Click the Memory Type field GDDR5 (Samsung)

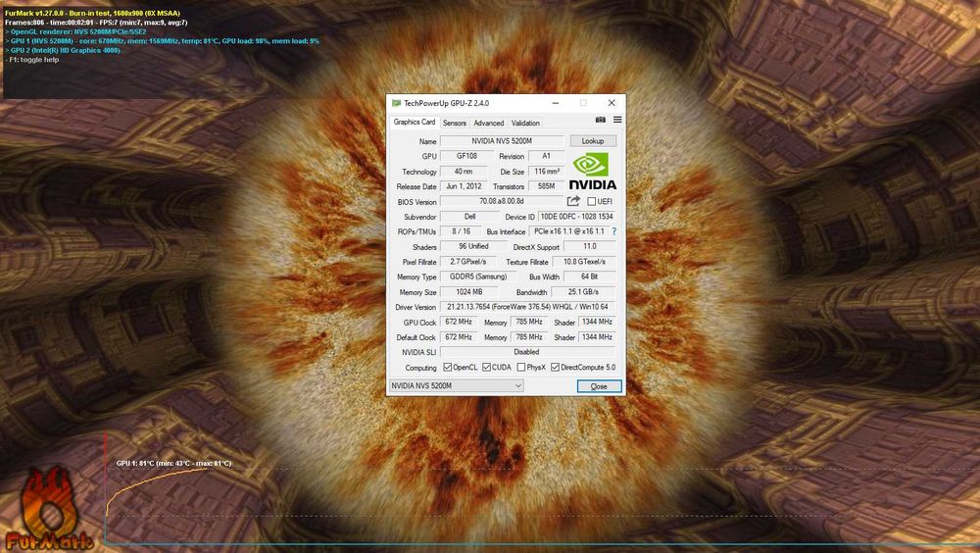pyautogui.click(x=478, y=276)
